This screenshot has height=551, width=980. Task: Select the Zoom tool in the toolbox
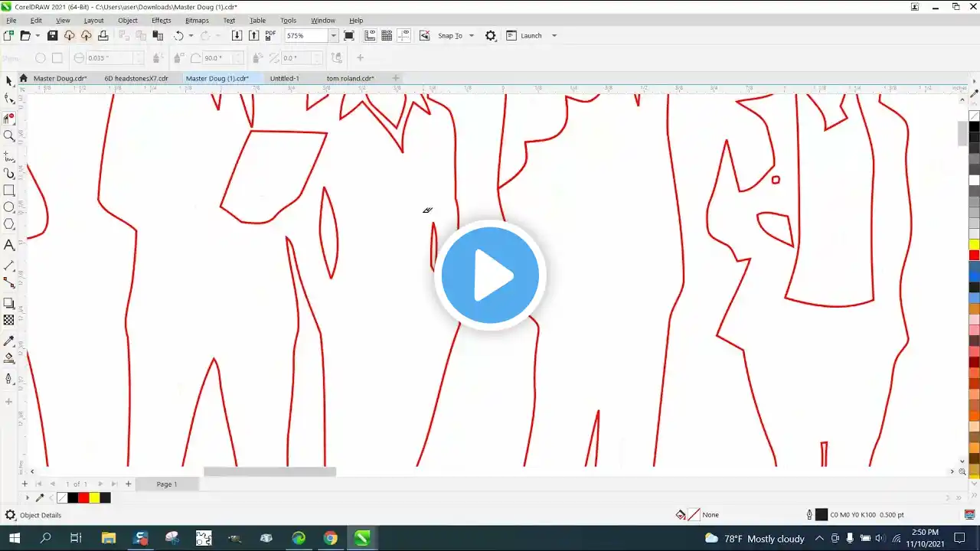(x=9, y=135)
